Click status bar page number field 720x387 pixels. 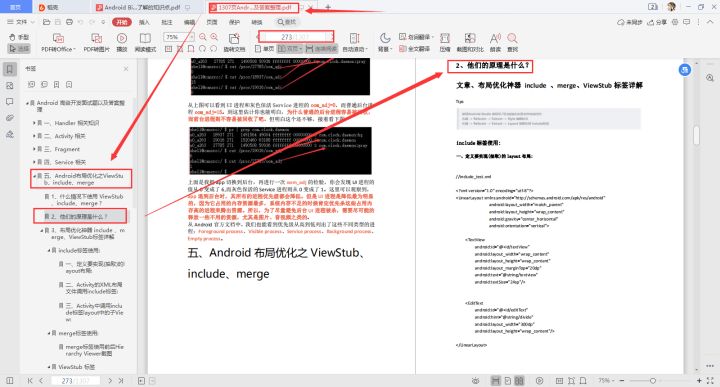(76, 381)
